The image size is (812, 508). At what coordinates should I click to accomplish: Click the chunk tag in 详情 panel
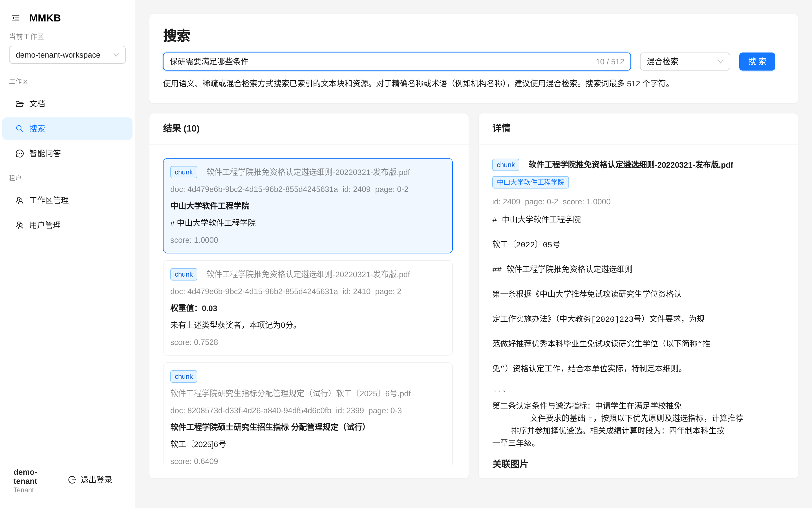pos(506,165)
